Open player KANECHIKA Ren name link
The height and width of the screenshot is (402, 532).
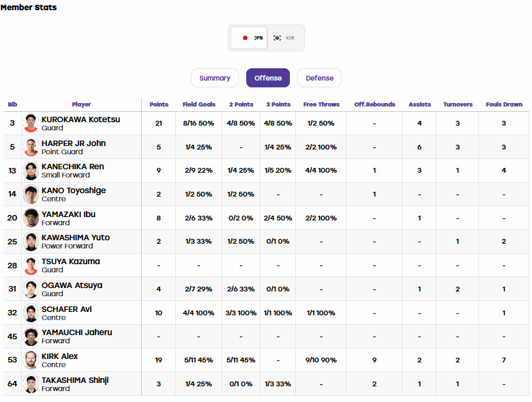(x=72, y=167)
